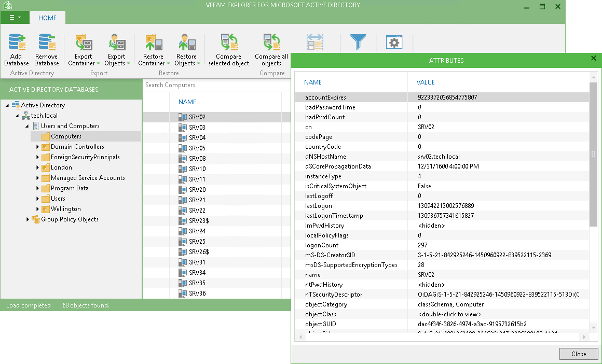602x364 pixels.
Task: Click the Program Data folder icon
Action: (x=46, y=188)
